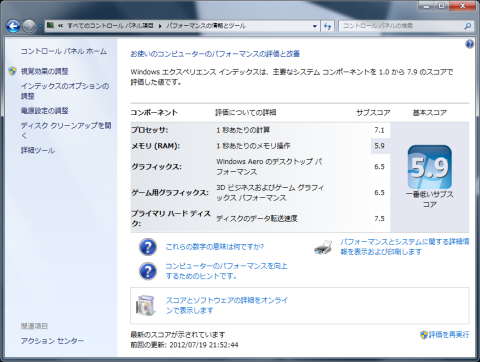The height and width of the screenshot is (362, 480).
Task: Open 詳細ツール link
Action: 38,150
